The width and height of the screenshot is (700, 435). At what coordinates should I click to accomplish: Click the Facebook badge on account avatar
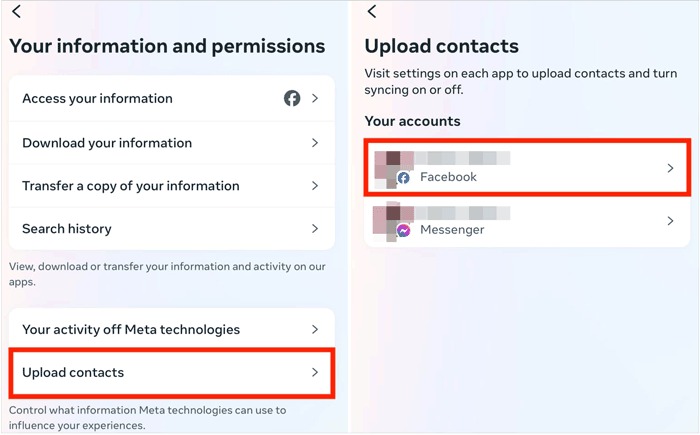[404, 177]
